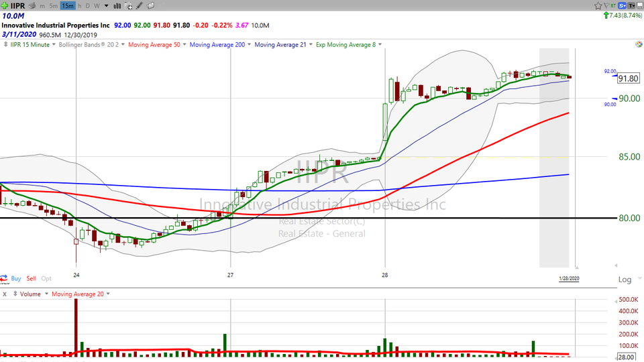The image size is (644, 362).
Task: Click the resize arrows icon beside IIPR 15 Minute
Action: pos(5,44)
